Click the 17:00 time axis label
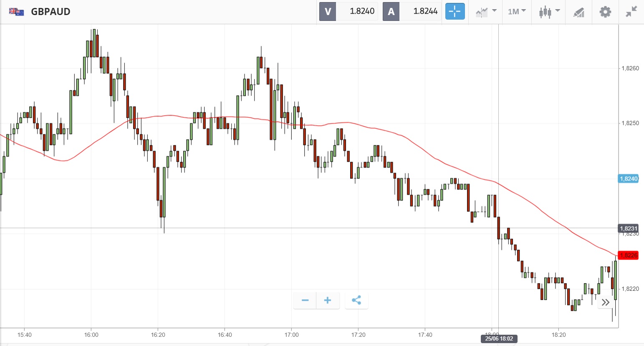Screen dimensions: 644x346 292,335
